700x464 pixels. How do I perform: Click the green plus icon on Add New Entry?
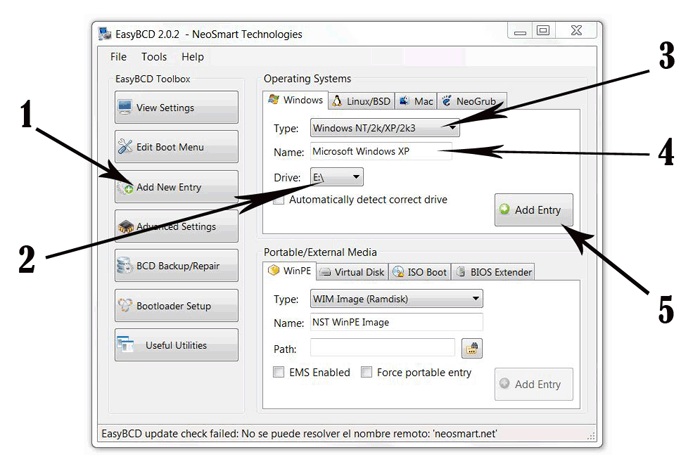click(127, 188)
